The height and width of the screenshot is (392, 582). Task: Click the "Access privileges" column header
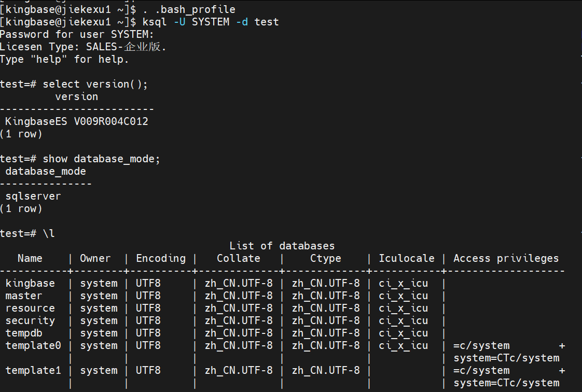[506, 258]
